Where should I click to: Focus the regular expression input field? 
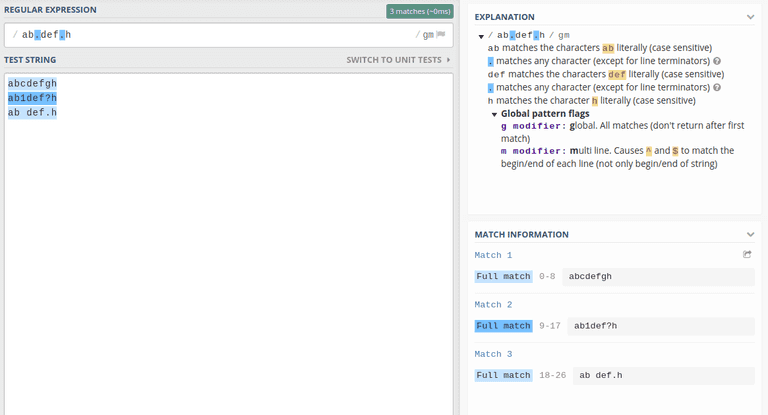228,35
